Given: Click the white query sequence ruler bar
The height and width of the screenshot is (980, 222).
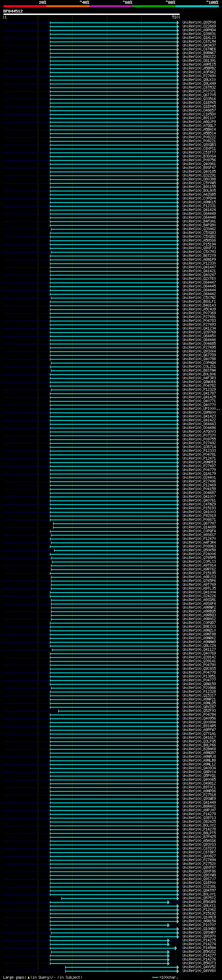Looking at the screenshot, I should [x=92, y=14].
